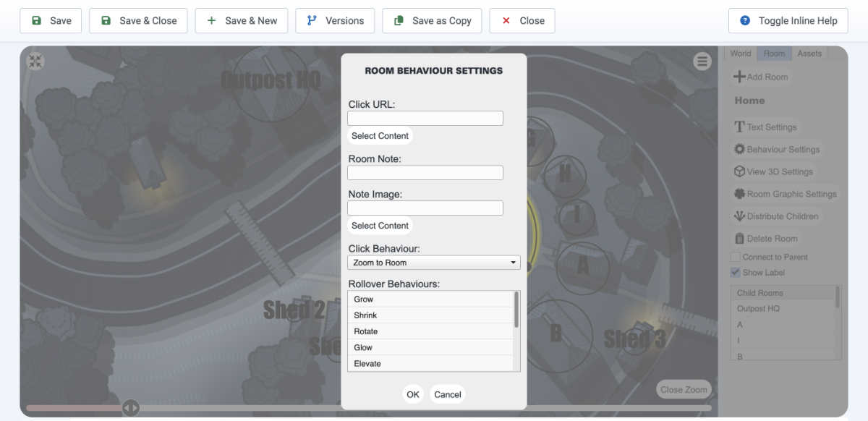Click Select Content under Note Image
Image resolution: width=868 pixels, height=421 pixels.
point(380,226)
